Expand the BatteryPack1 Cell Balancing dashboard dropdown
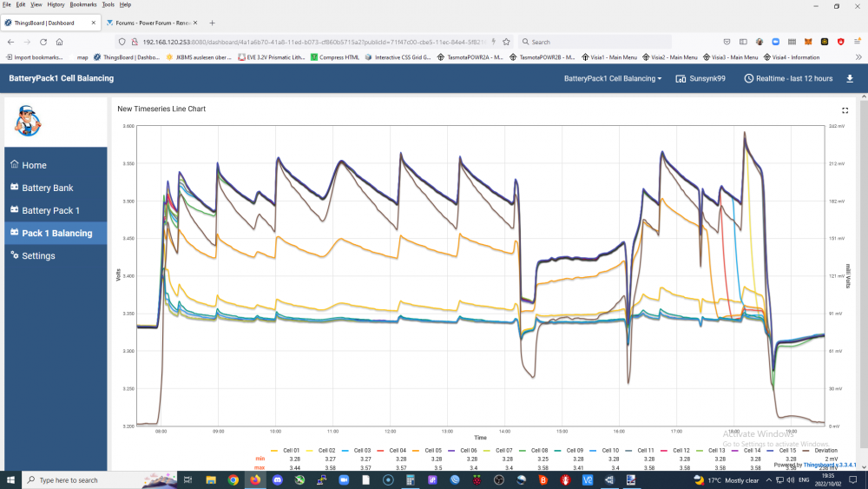Screen dimensions: 868x489 [x=613, y=79]
